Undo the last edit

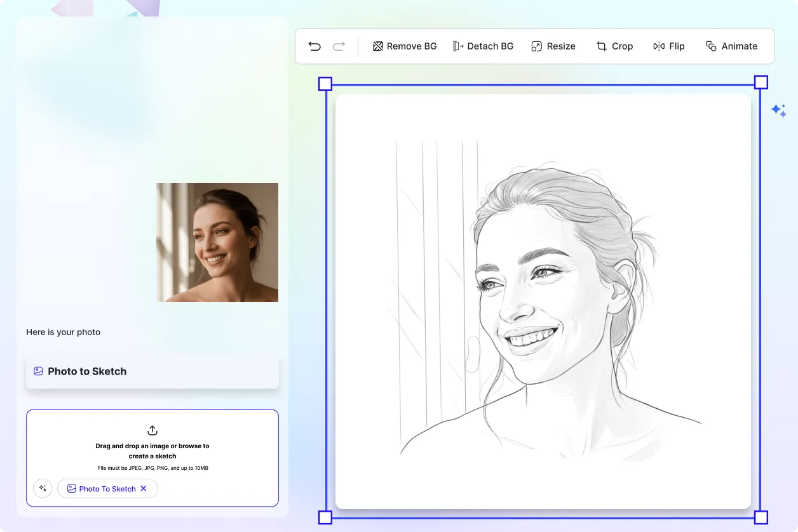[x=314, y=46]
